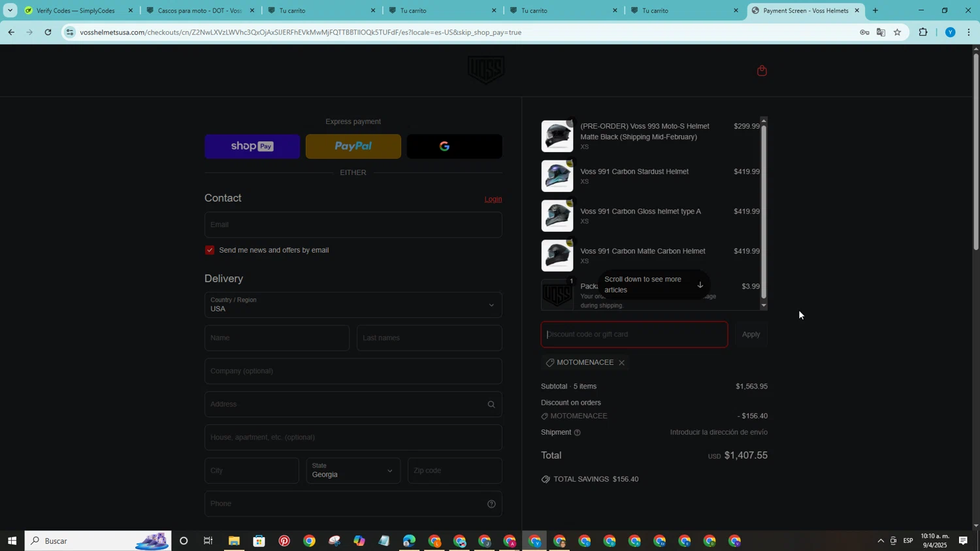Viewport: 980px width, 551px height.
Task: Bookmark this page with star icon
Action: (x=897, y=32)
